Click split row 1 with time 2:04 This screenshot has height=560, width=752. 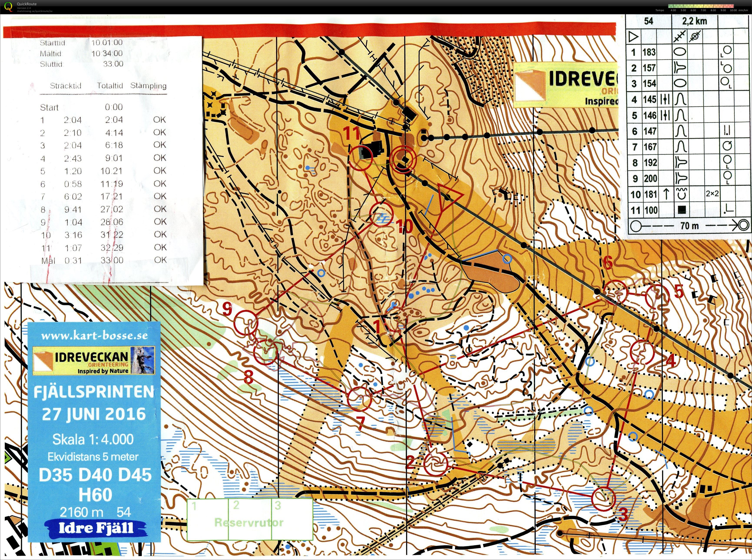103,120
